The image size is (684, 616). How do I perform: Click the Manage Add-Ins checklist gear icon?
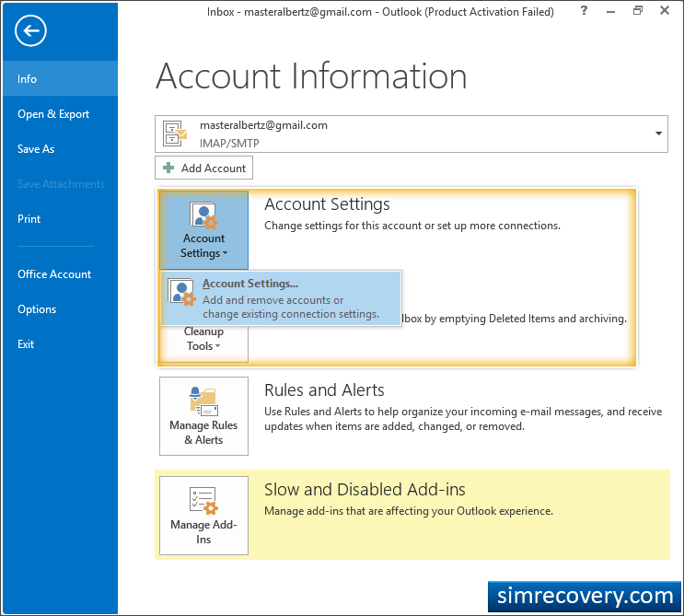click(203, 501)
